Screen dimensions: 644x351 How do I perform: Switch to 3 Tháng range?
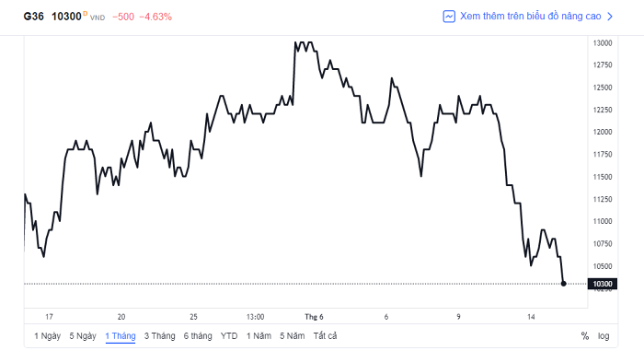click(159, 335)
